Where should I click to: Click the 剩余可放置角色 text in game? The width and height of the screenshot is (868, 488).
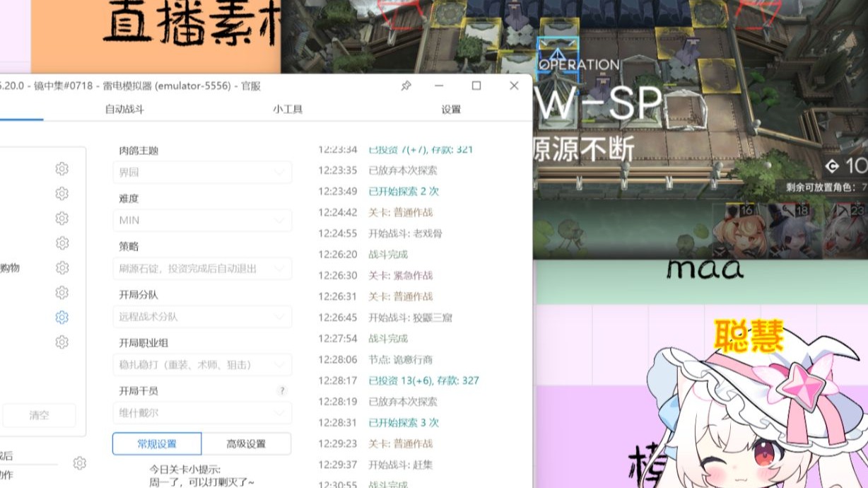coord(823,187)
